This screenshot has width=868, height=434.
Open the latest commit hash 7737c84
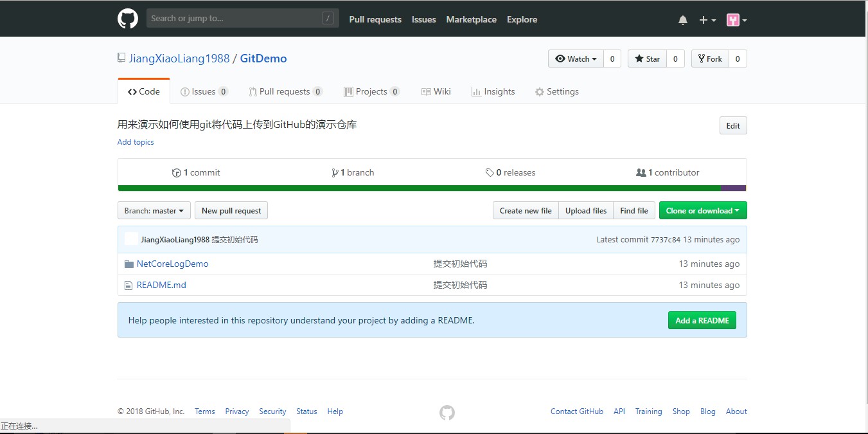pyautogui.click(x=665, y=240)
